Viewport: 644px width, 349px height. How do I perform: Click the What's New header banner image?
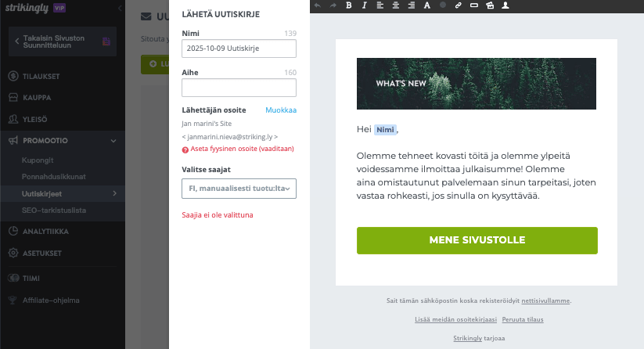tap(477, 84)
